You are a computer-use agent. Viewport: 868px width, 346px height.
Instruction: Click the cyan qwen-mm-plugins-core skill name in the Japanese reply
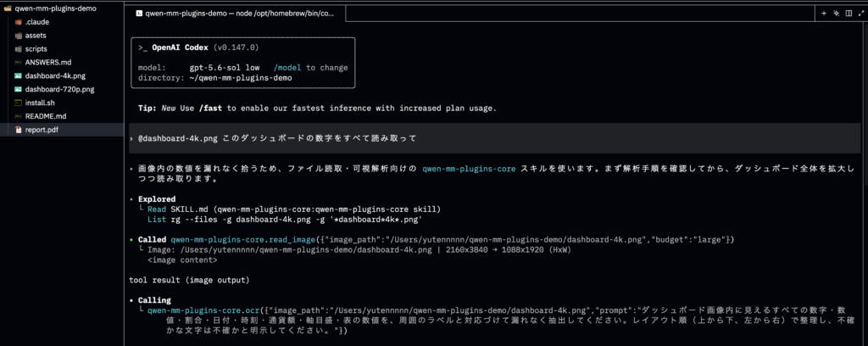[469, 168]
